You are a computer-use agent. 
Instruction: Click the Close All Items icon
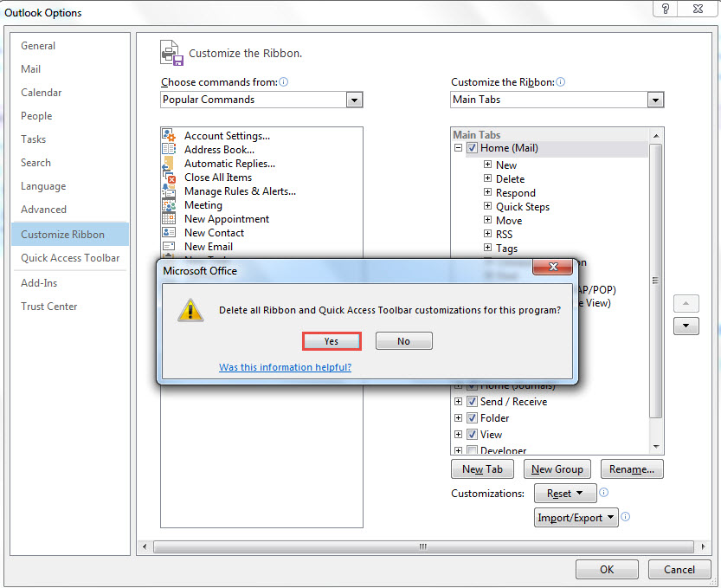pos(169,178)
